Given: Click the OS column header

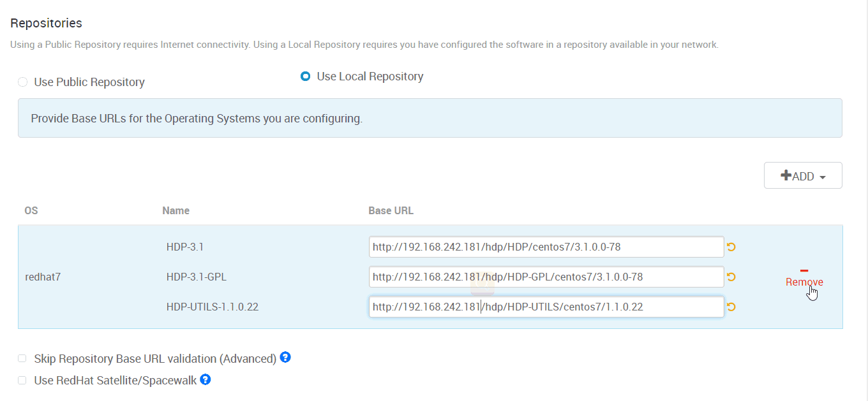Looking at the screenshot, I should tap(31, 210).
